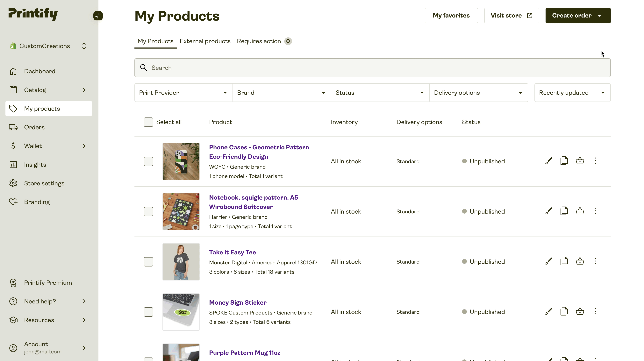644x361 pixels.
Task: Check the Select all checkbox
Action: click(148, 122)
